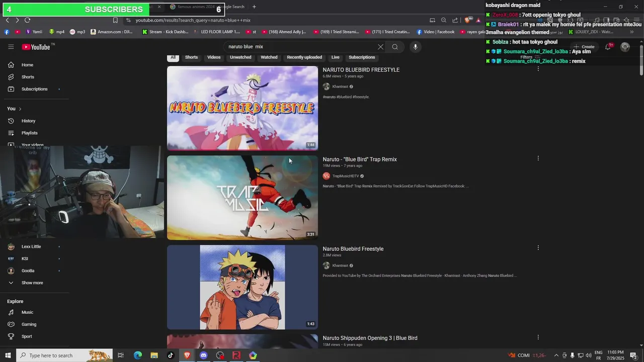Select the Watched filter chip
The image size is (644, 362).
[269, 57]
